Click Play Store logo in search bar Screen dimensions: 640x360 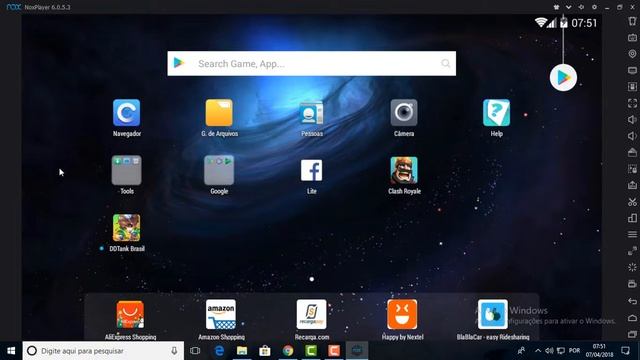pyautogui.click(x=179, y=63)
